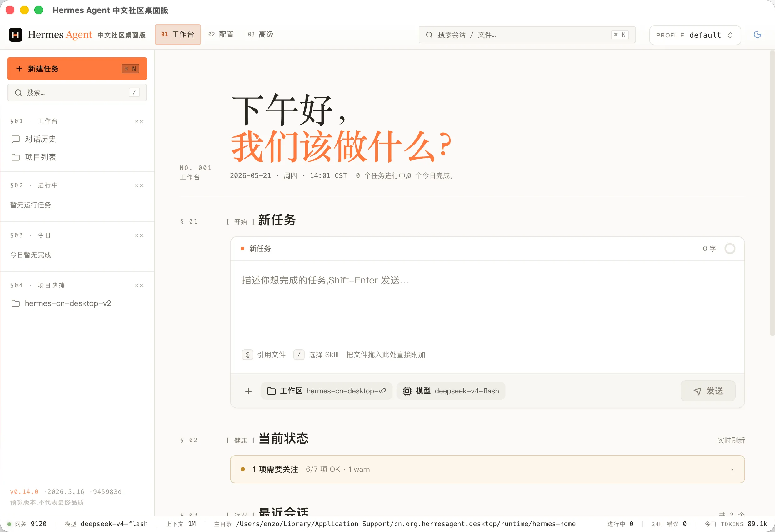
Task: Open the 工作区 hermes-cn-desktop-v2 selector
Action: point(327,391)
